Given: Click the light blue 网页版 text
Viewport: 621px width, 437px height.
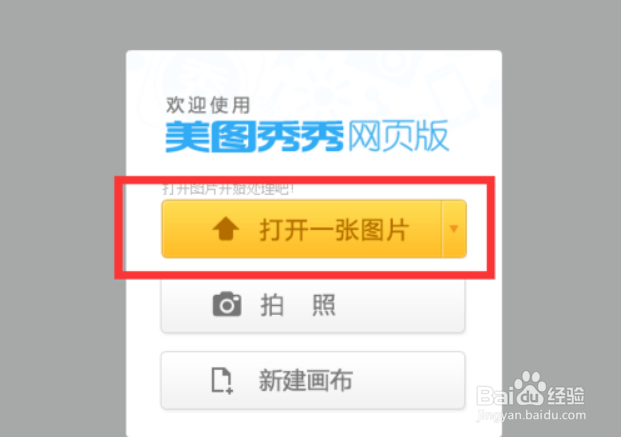Looking at the screenshot, I should pyautogui.click(x=398, y=136).
